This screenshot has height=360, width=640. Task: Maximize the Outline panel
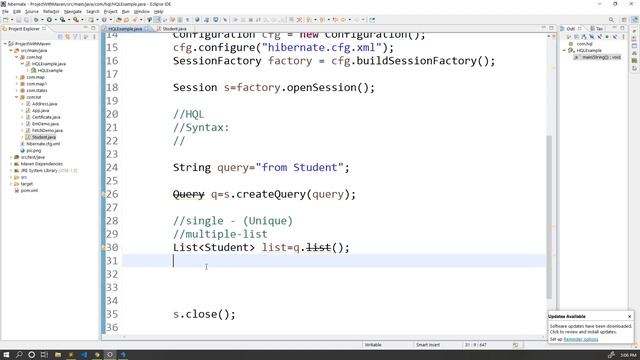pyautogui.click(x=622, y=28)
